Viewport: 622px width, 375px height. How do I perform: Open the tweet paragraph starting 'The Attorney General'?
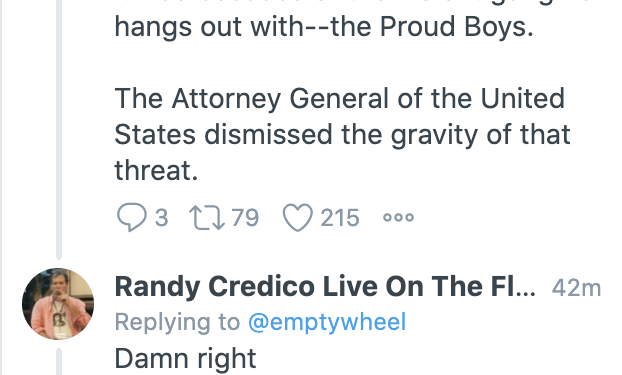pyautogui.click(x=342, y=135)
